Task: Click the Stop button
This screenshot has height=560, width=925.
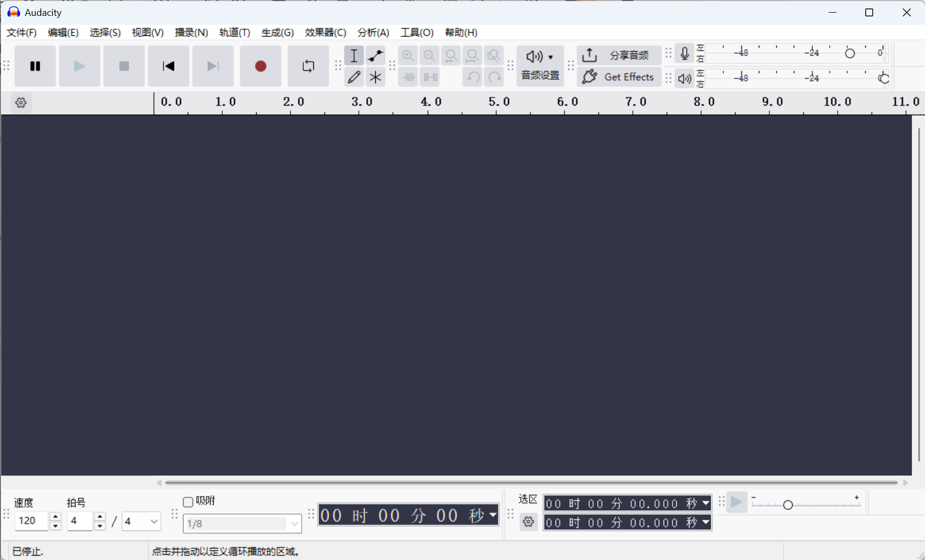Action: point(124,66)
